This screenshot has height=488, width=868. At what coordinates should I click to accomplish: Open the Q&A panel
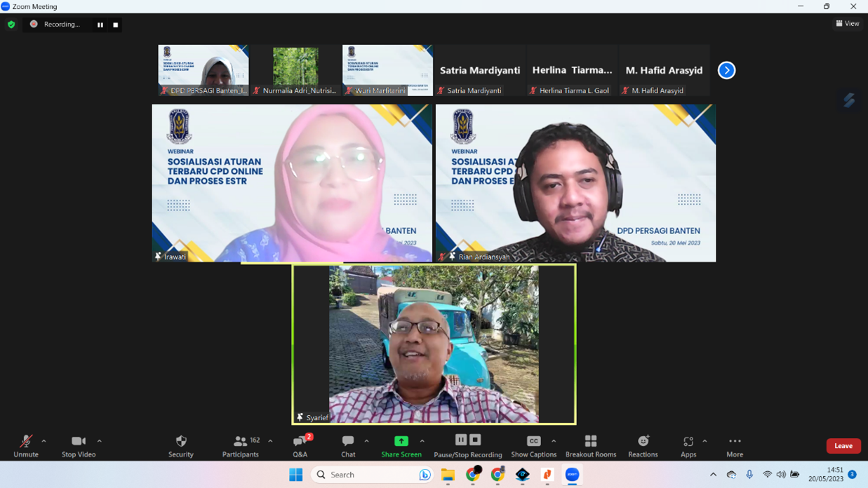click(x=300, y=446)
